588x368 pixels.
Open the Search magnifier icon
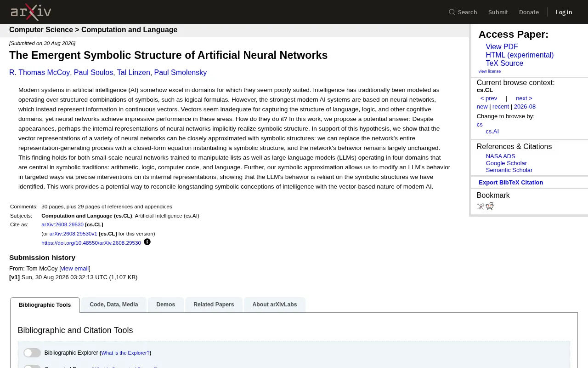coord(452,12)
